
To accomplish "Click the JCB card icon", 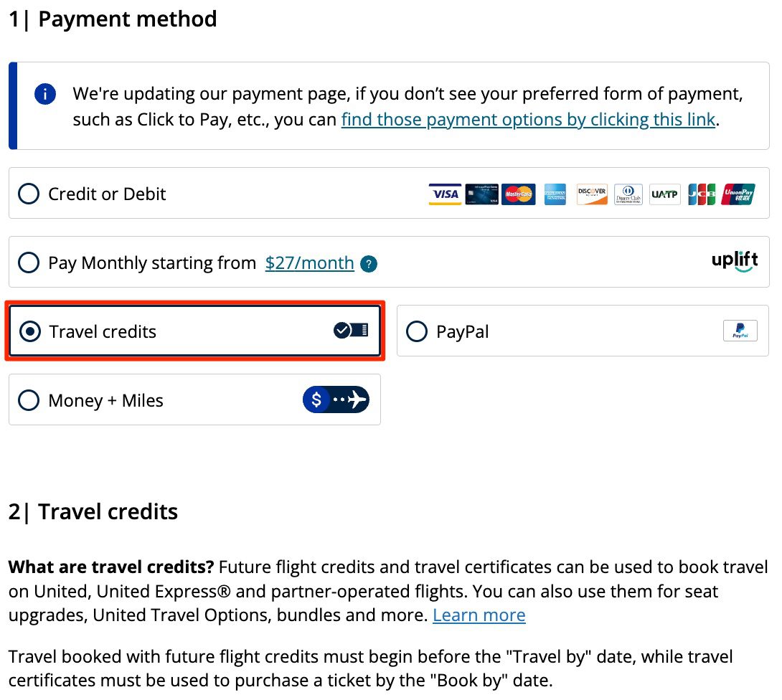I will (x=701, y=194).
